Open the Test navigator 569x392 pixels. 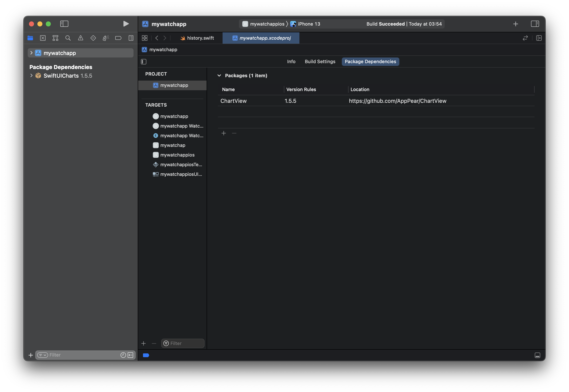click(x=93, y=38)
